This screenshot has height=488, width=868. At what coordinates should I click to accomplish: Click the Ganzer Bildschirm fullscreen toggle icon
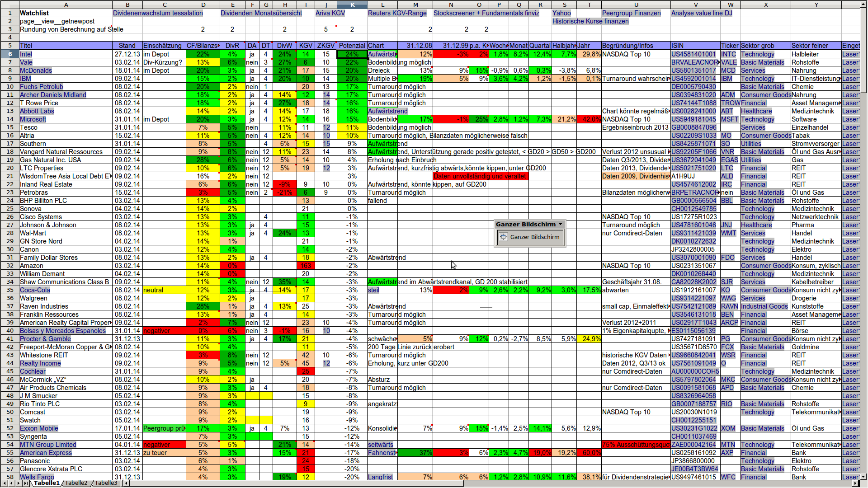click(503, 237)
